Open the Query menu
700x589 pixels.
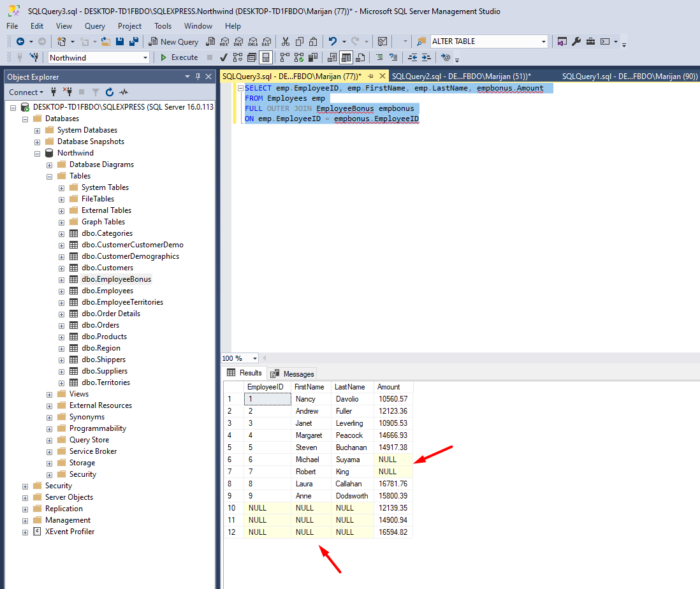pyautogui.click(x=94, y=26)
